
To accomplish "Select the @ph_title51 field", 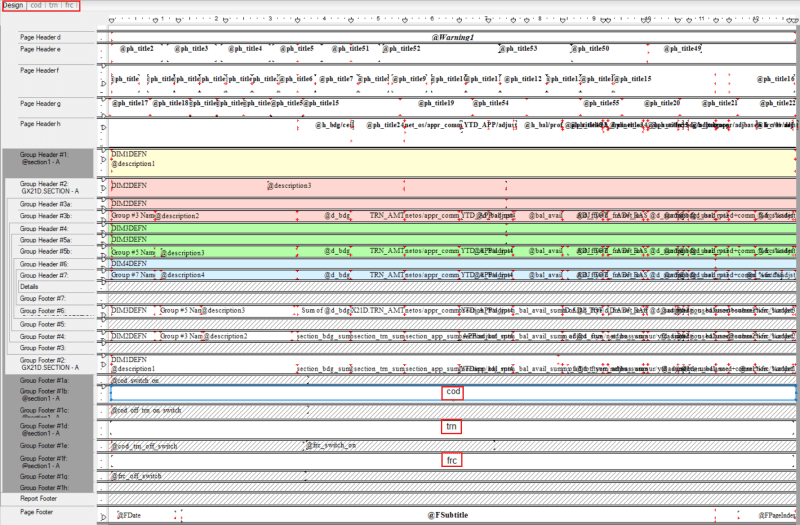I will (x=351, y=49).
